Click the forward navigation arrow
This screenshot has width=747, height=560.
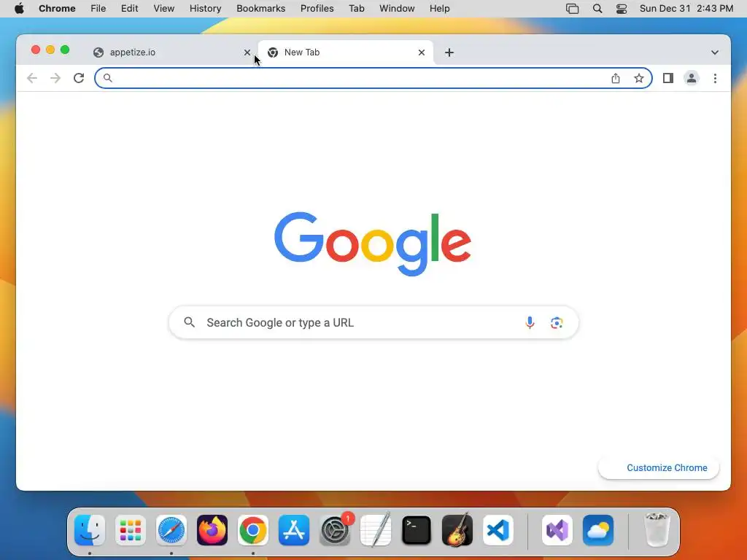tap(55, 78)
